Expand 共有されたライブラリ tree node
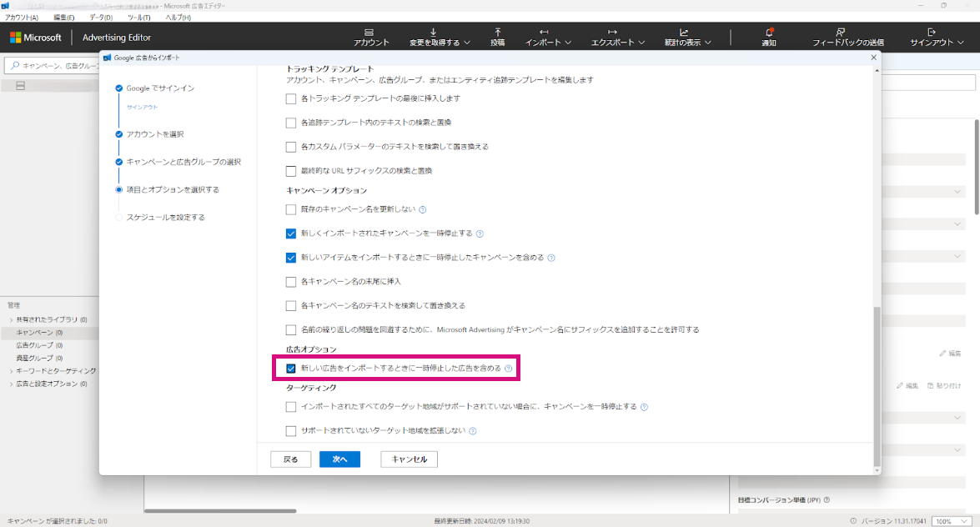 pyautogui.click(x=11, y=319)
